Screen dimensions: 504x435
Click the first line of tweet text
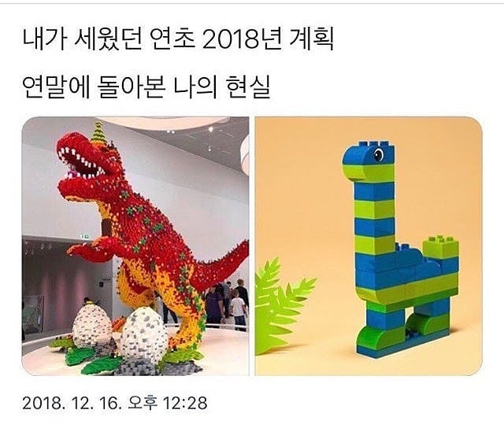pyautogui.click(x=178, y=39)
